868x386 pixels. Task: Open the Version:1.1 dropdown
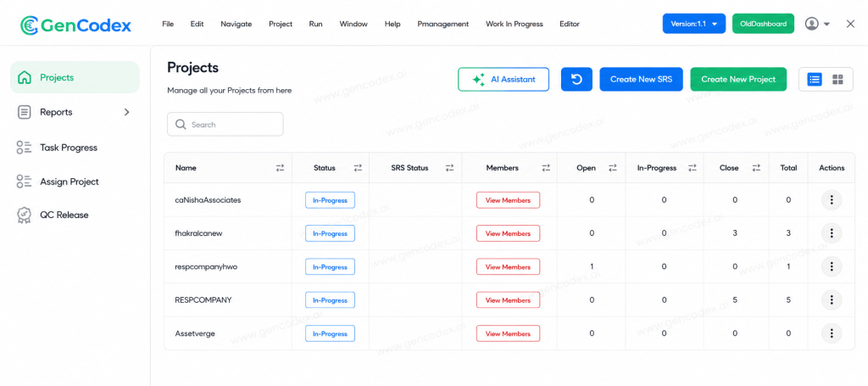[693, 24]
